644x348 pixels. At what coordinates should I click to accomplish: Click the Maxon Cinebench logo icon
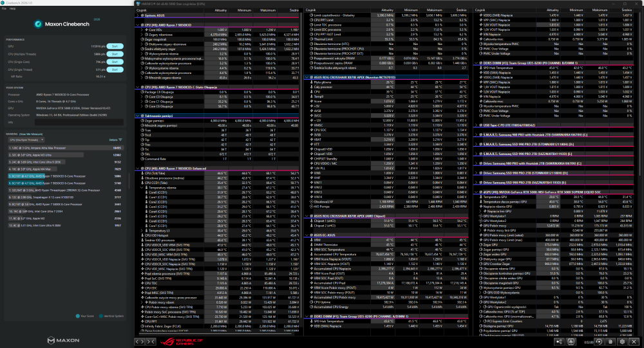[38, 24]
